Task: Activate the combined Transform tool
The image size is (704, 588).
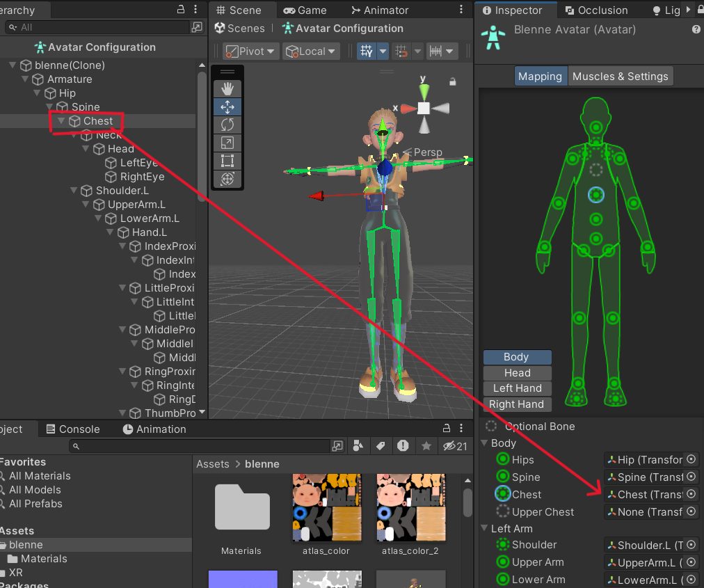Action: (x=227, y=180)
